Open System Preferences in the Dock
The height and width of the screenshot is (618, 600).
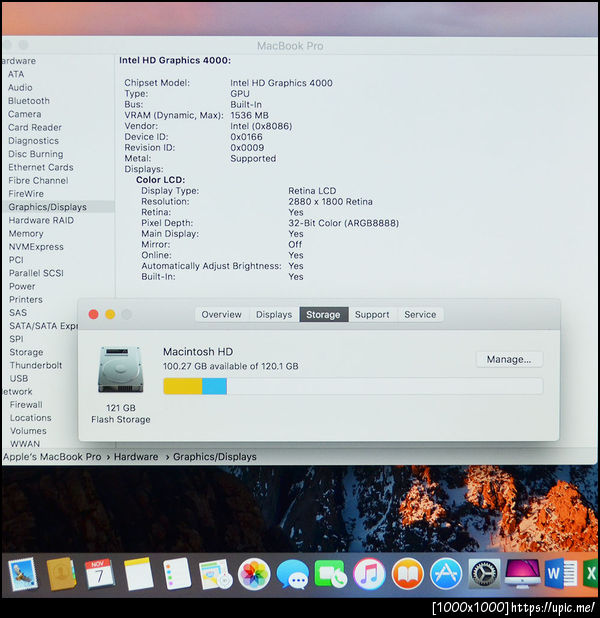484,574
